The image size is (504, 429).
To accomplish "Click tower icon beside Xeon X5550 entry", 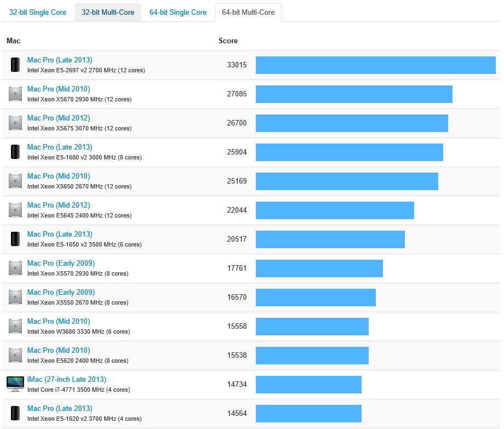I will tap(15, 297).
